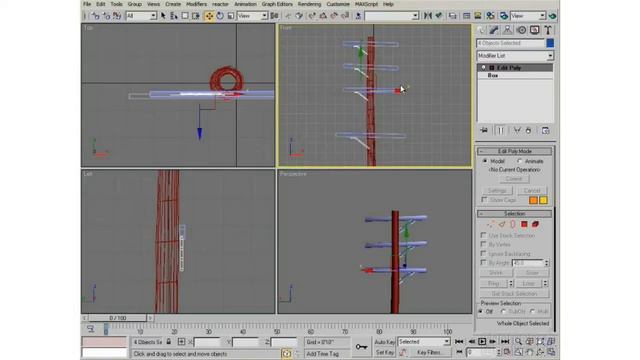This screenshot has width=640, height=360.
Task: Click the Key Filters button
Action: click(x=429, y=352)
